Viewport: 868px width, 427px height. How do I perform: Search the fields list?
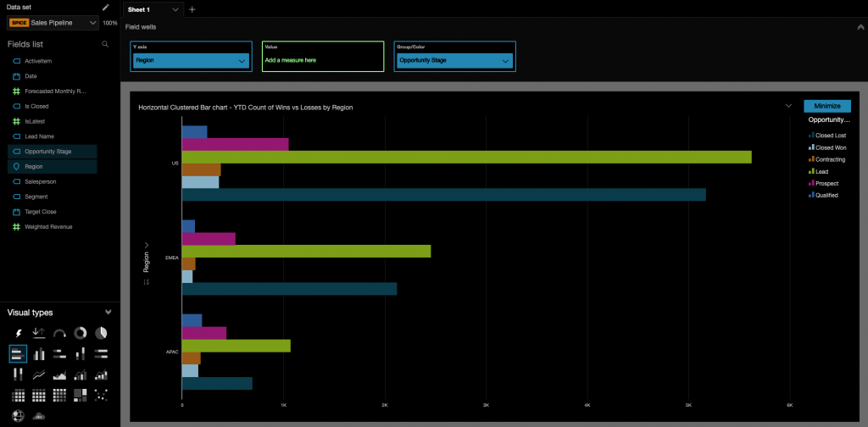coord(105,43)
